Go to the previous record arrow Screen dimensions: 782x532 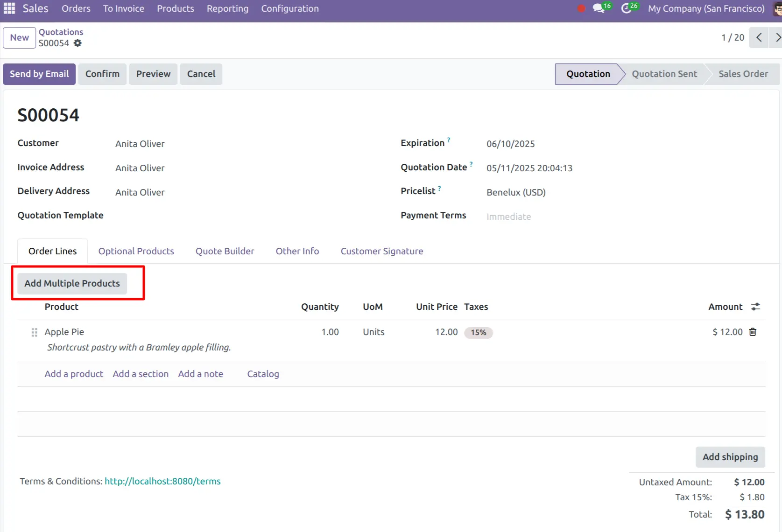(759, 37)
